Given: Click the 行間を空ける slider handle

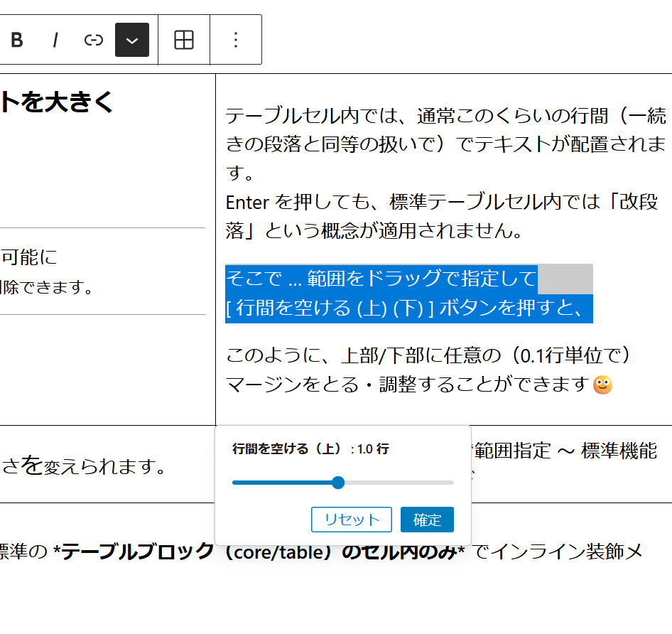Looking at the screenshot, I should [338, 483].
